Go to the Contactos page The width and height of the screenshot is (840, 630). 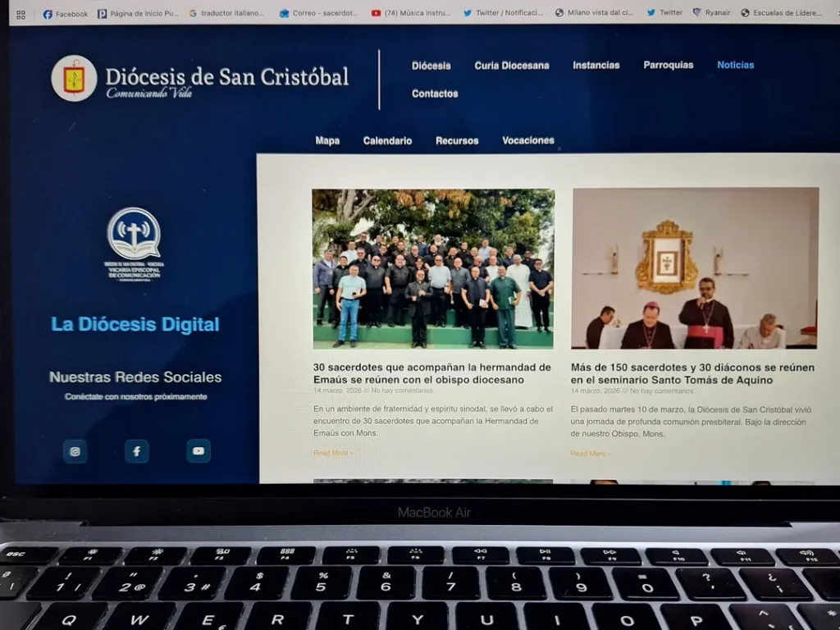[435, 94]
